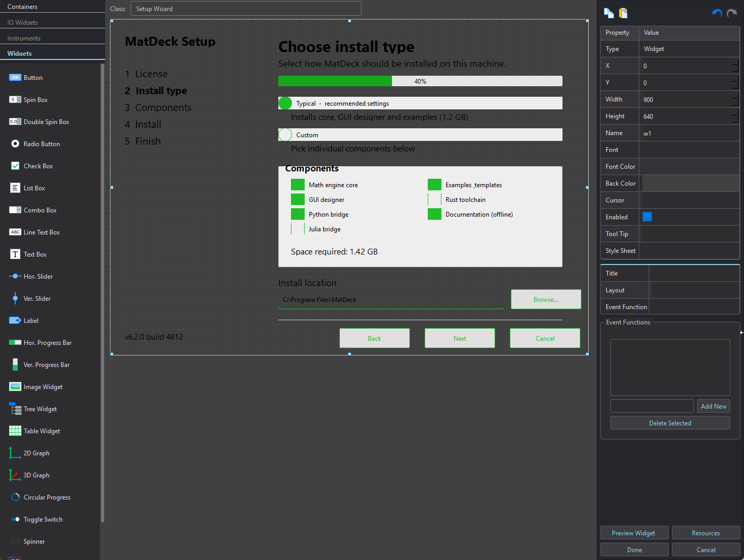
Task: Click the Class name input field
Action: click(246, 8)
